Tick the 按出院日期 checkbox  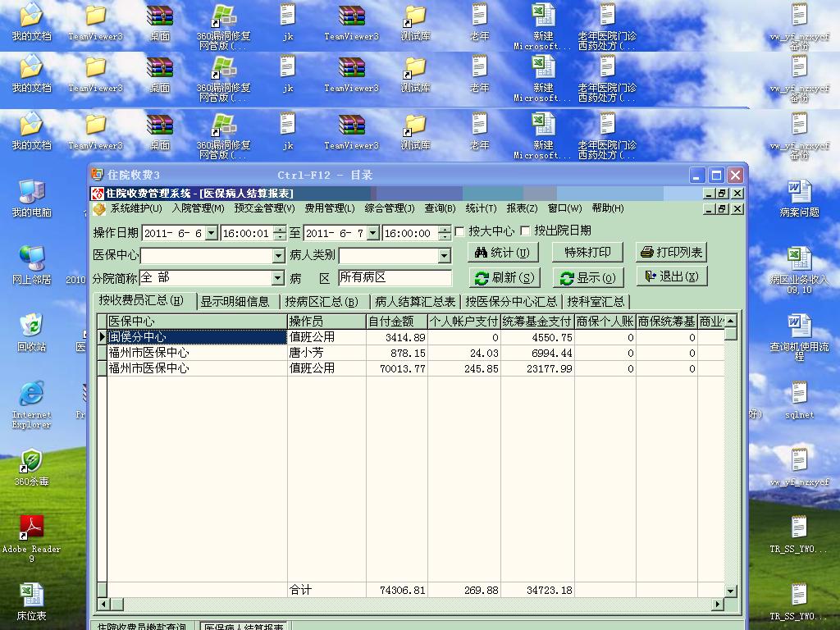(x=525, y=231)
